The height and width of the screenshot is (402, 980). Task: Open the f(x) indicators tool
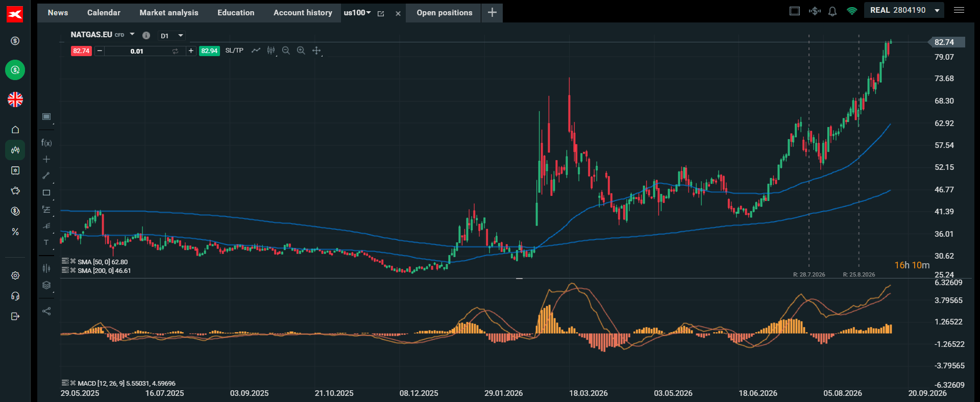[x=46, y=143]
